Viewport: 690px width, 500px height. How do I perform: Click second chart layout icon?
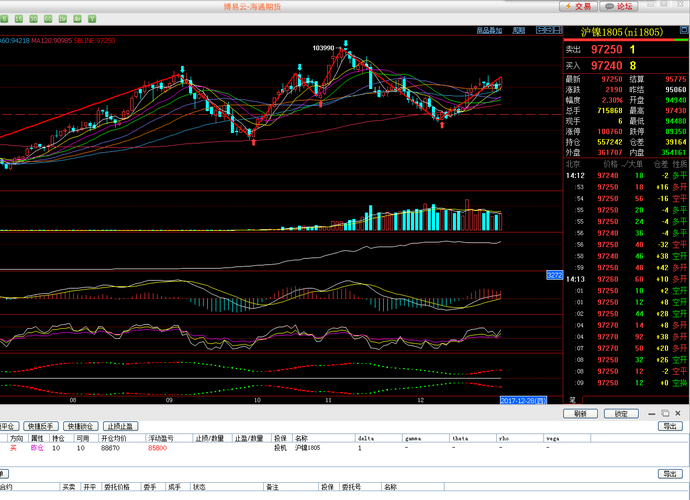pos(549,30)
